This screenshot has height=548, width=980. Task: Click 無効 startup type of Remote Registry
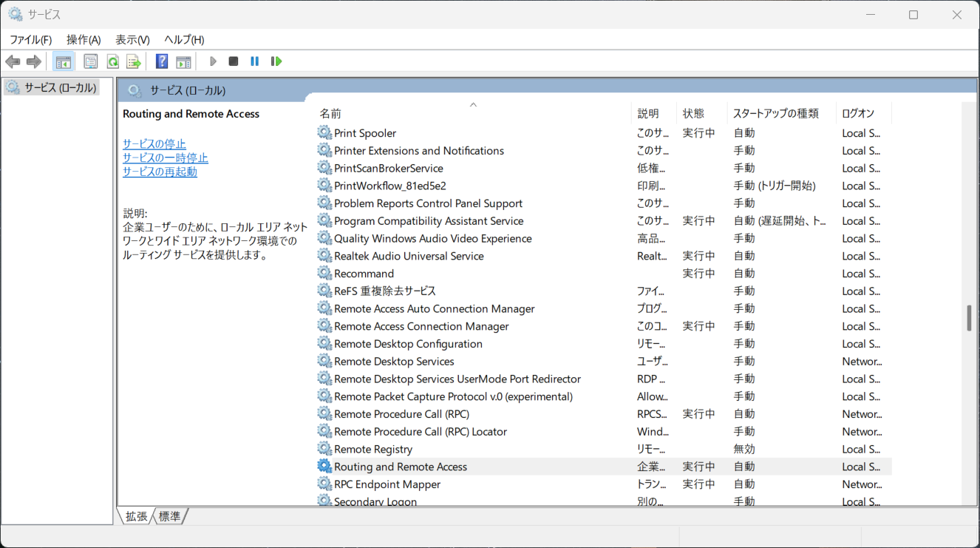[x=744, y=449]
